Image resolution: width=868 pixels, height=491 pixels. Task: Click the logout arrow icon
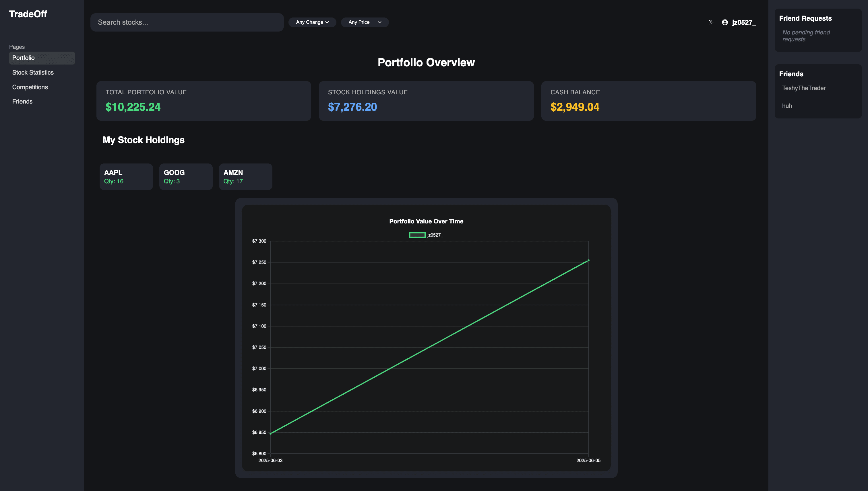[x=711, y=22]
